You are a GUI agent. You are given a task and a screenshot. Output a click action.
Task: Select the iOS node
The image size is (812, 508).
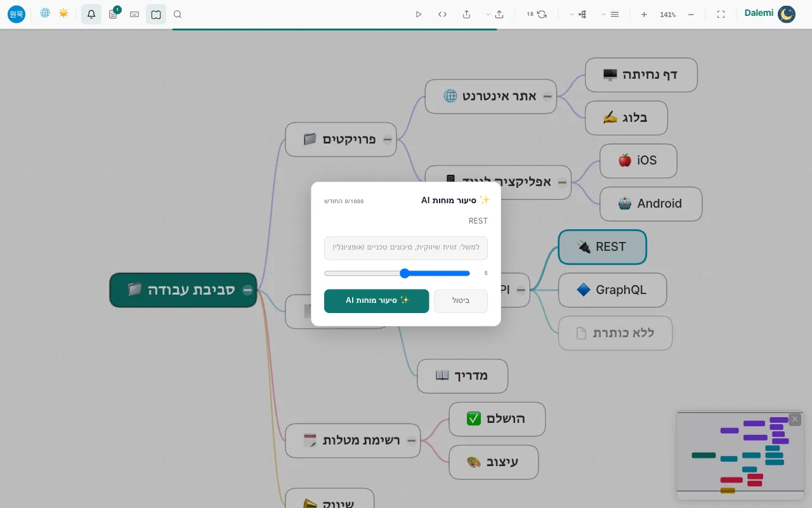tap(638, 161)
